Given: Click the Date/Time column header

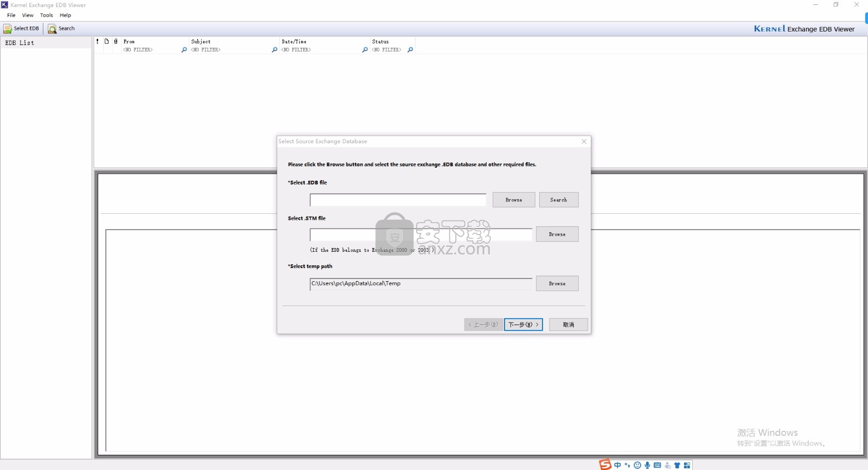Looking at the screenshot, I should [x=324, y=41].
